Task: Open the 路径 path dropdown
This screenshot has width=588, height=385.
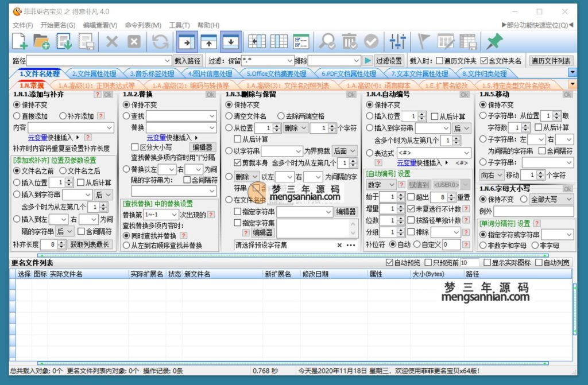Action: click(167, 61)
